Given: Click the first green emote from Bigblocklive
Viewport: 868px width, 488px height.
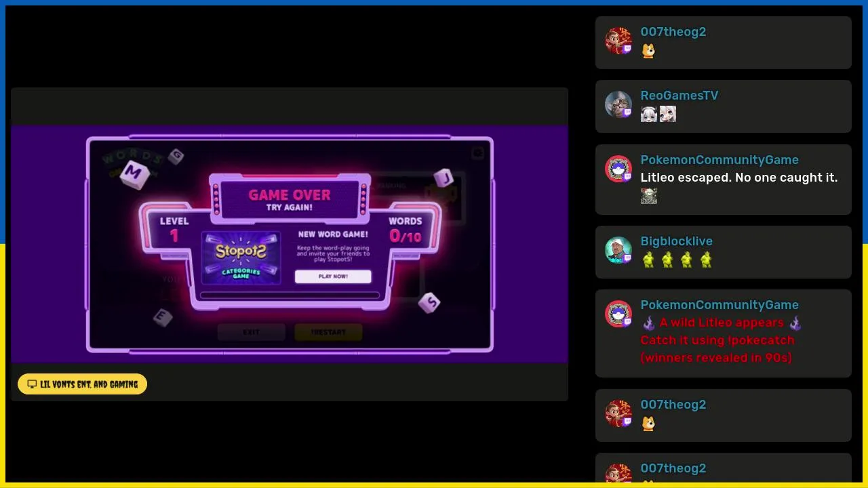Looking at the screenshot, I should [649, 260].
